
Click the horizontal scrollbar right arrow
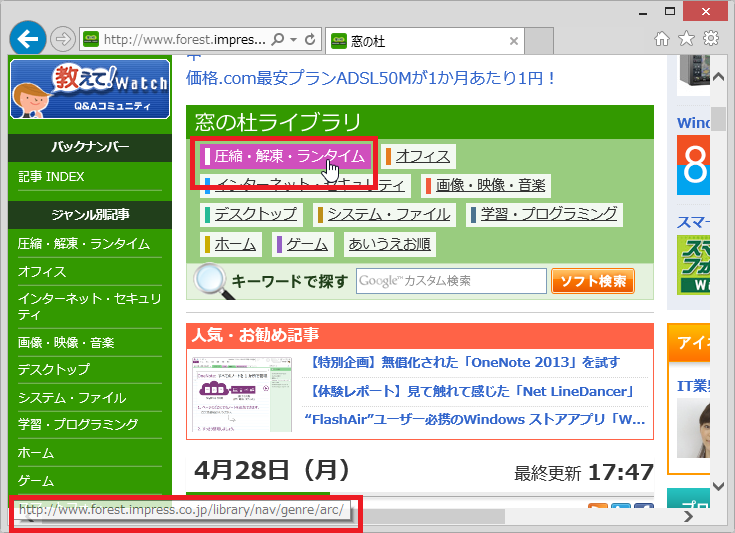click(688, 517)
